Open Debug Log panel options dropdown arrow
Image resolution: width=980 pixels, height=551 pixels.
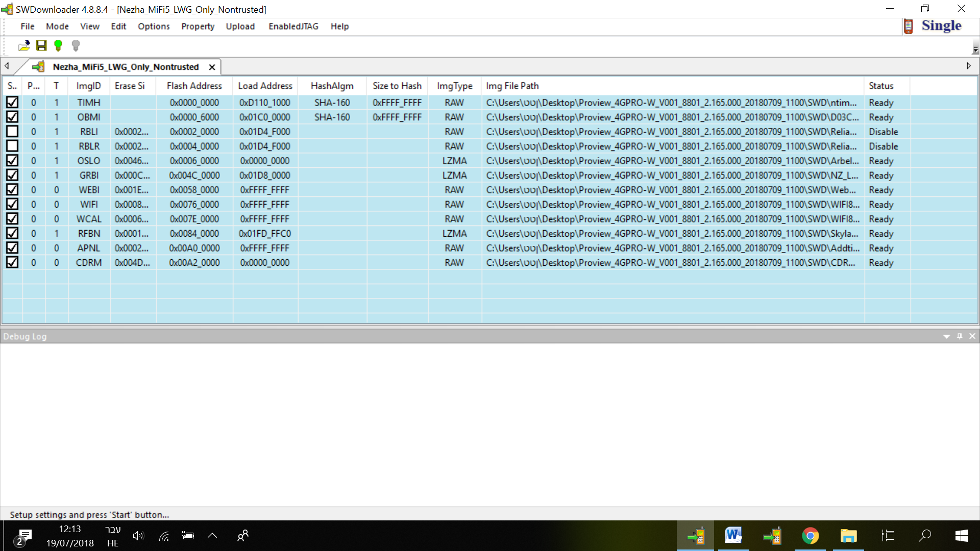click(946, 337)
